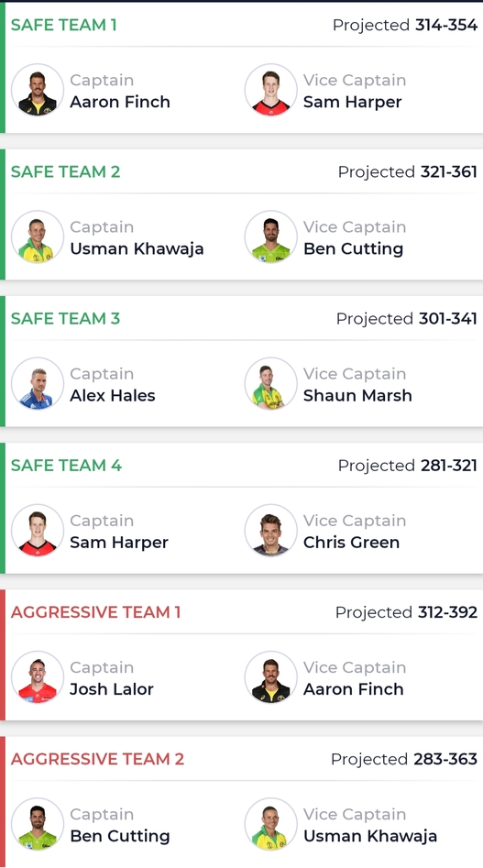Tap Chris Green vice captain photo
The height and width of the screenshot is (868, 483).
(271, 531)
